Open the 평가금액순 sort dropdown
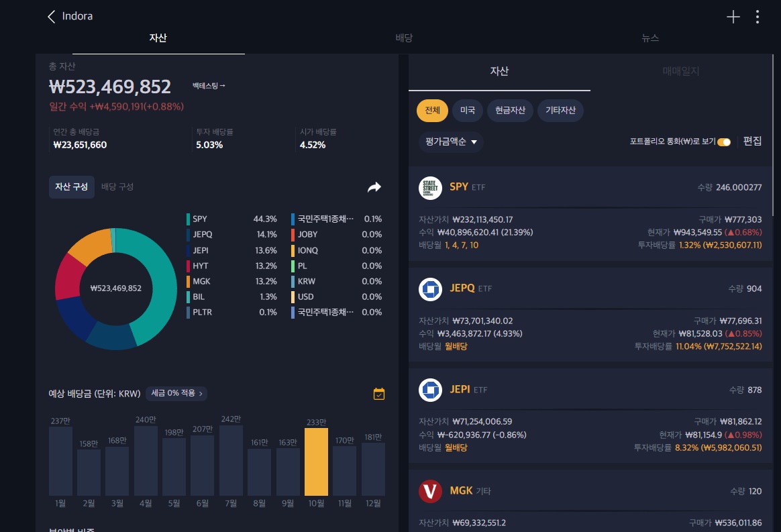The image size is (781, 532). pos(451,142)
